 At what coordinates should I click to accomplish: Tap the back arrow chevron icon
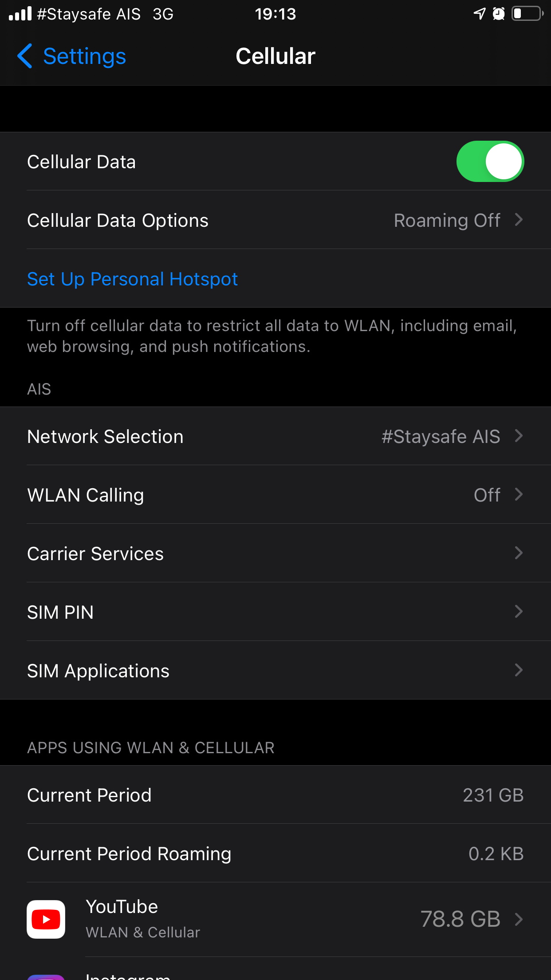[25, 56]
